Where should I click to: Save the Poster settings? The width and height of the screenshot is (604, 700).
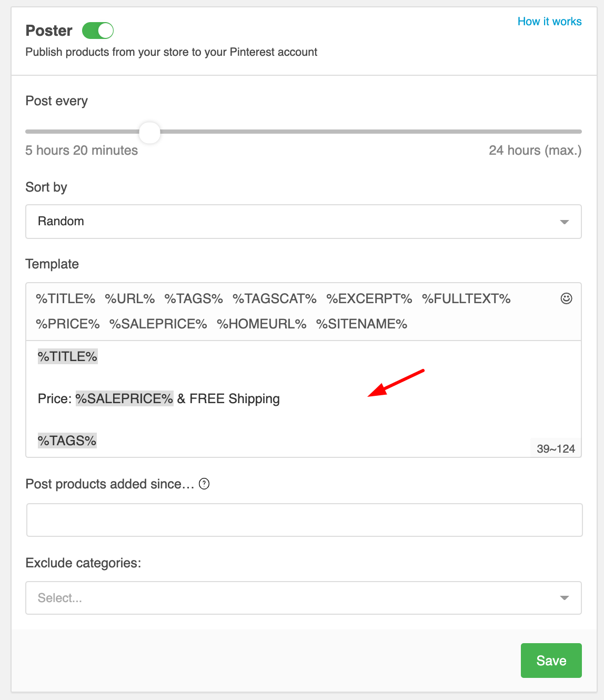click(x=551, y=661)
